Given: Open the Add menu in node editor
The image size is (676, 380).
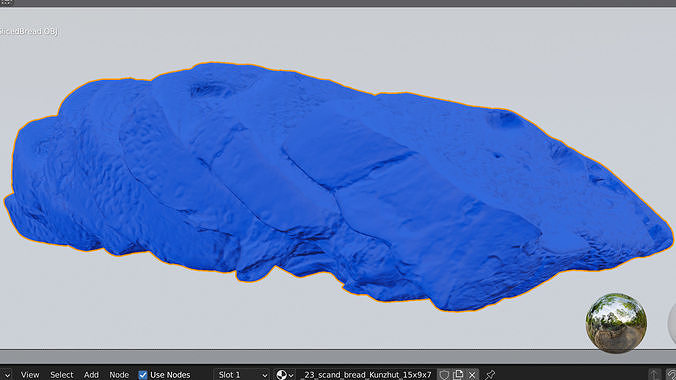Looking at the screenshot, I should pos(91,374).
